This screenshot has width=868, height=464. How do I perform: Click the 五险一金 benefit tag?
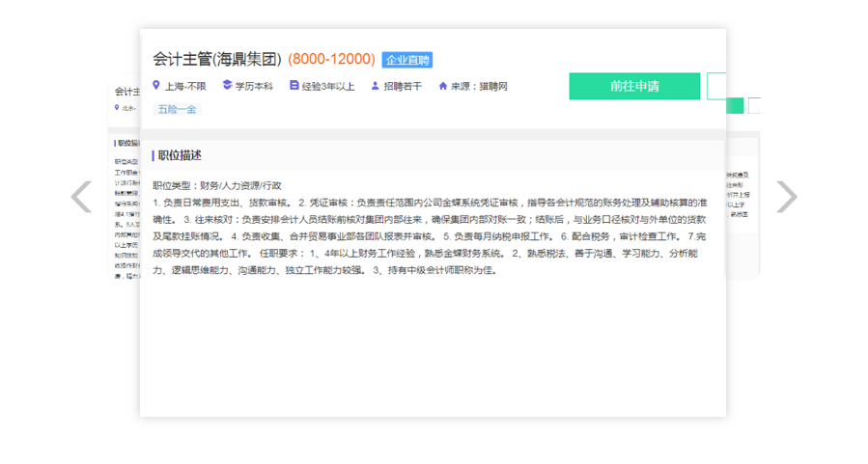177,110
